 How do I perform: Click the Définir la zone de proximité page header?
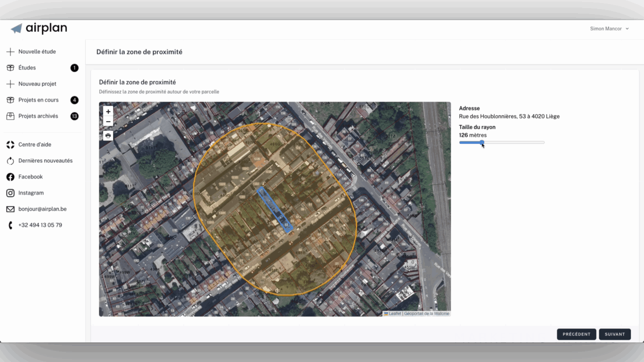pyautogui.click(x=139, y=52)
